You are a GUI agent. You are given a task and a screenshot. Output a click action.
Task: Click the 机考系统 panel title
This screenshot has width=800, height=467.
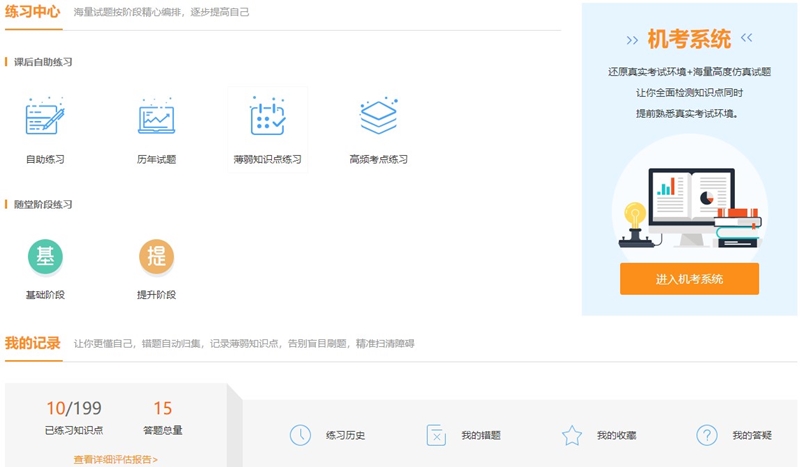689,40
